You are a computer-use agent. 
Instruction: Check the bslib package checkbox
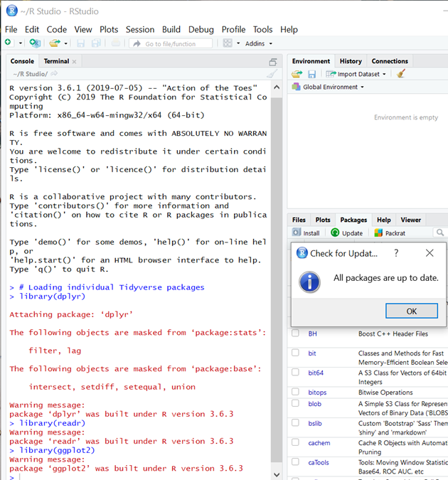[295, 422]
